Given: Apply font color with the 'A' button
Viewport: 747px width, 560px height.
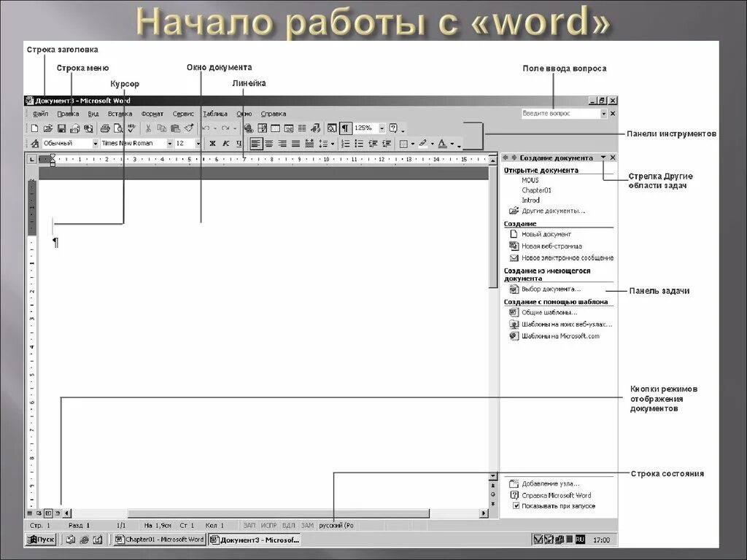Looking at the screenshot, I should [443, 144].
